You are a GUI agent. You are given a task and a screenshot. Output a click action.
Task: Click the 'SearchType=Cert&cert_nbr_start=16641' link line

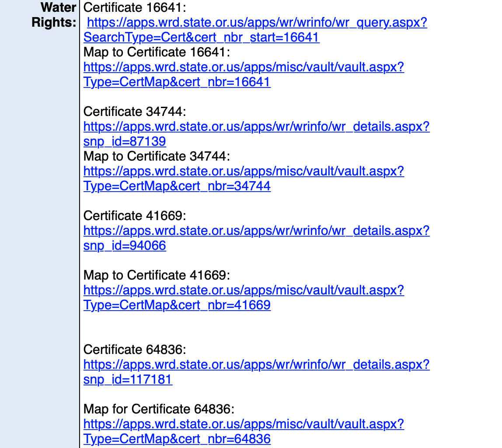(201, 38)
